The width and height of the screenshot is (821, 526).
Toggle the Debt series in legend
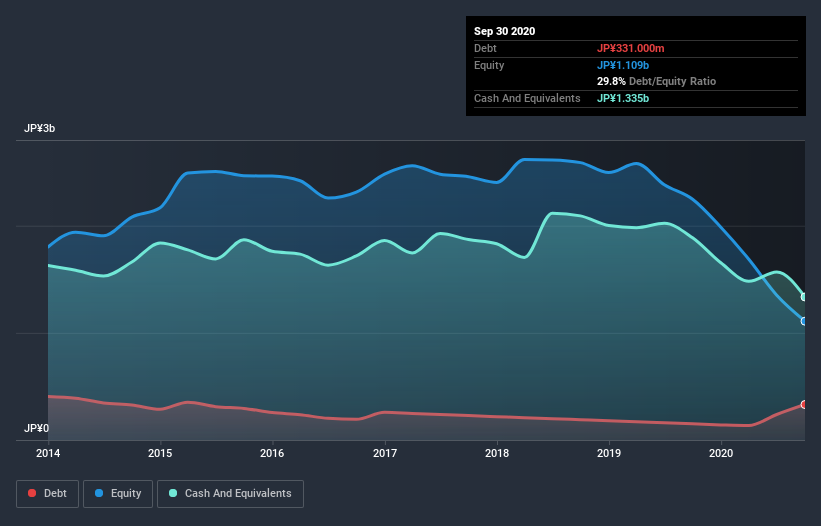(48, 494)
